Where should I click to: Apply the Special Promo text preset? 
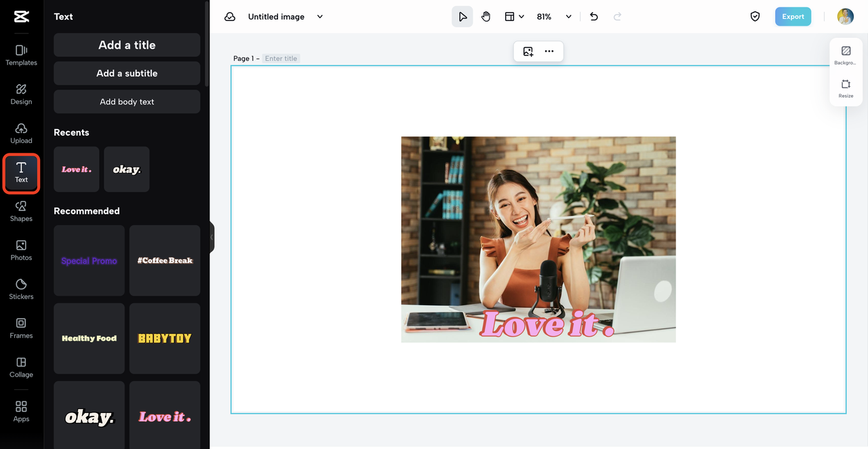[89, 260]
